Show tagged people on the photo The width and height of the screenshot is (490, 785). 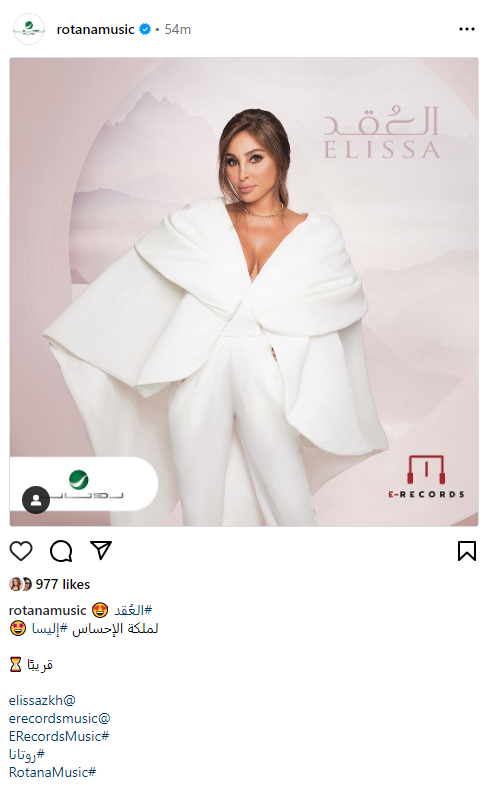coord(36,500)
